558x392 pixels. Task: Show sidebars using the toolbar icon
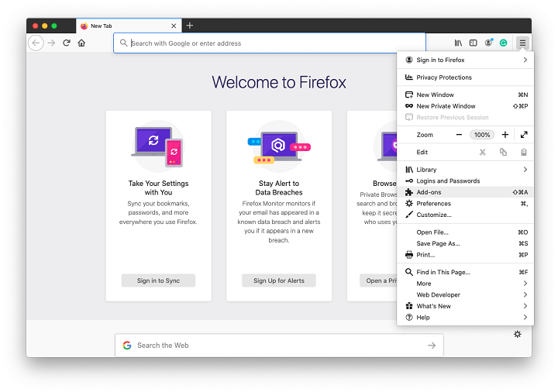click(474, 43)
